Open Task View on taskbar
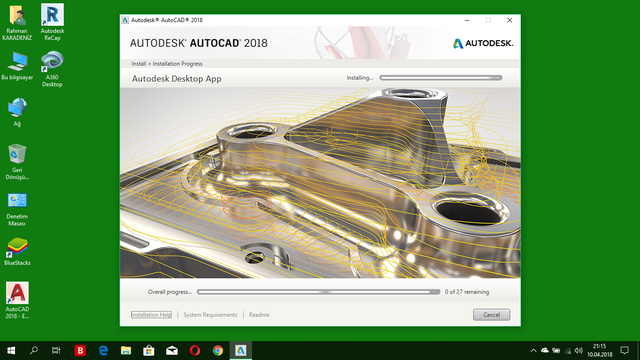 point(56,350)
